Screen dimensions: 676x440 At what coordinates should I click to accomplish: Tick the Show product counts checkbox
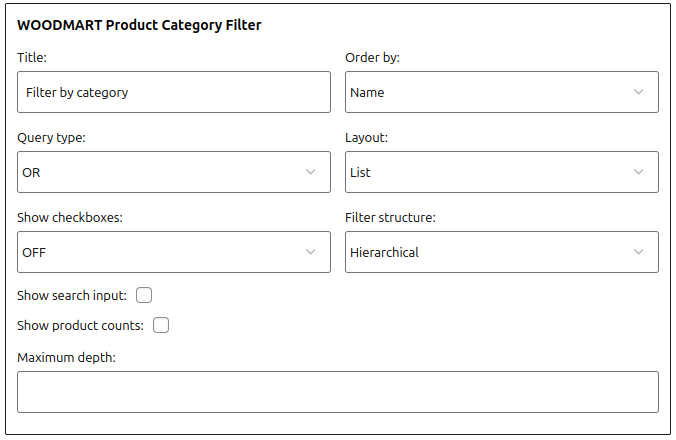(161, 325)
